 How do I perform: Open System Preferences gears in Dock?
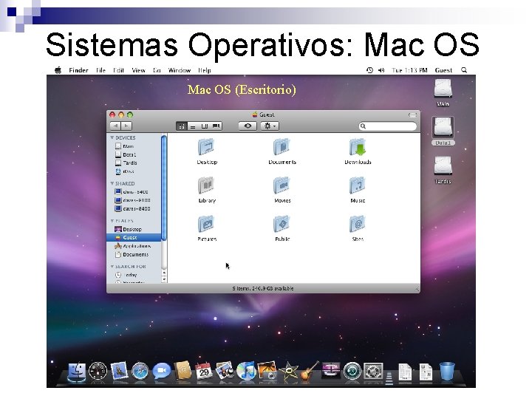click(373, 371)
